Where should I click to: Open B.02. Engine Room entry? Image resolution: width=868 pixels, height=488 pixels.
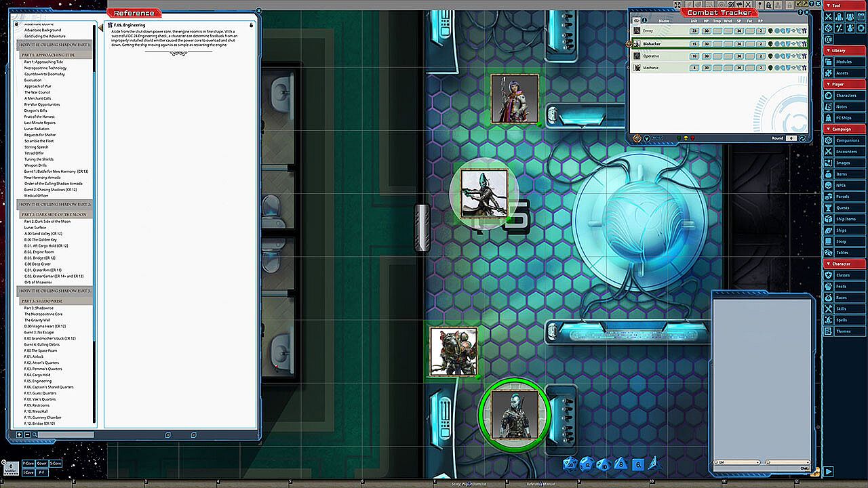tap(39, 251)
